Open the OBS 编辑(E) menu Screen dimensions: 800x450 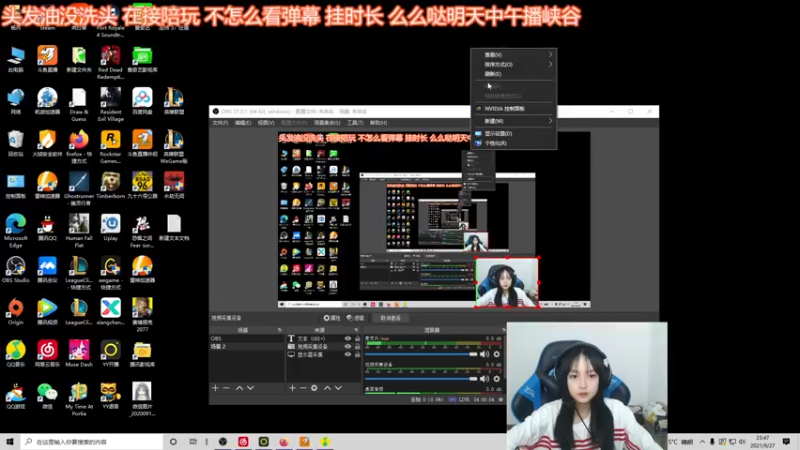coord(243,123)
